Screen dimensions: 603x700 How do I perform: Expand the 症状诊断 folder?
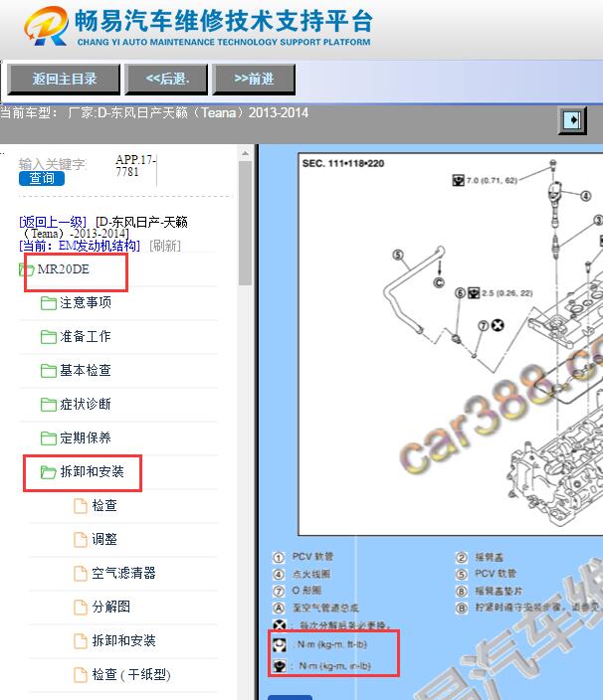86,404
